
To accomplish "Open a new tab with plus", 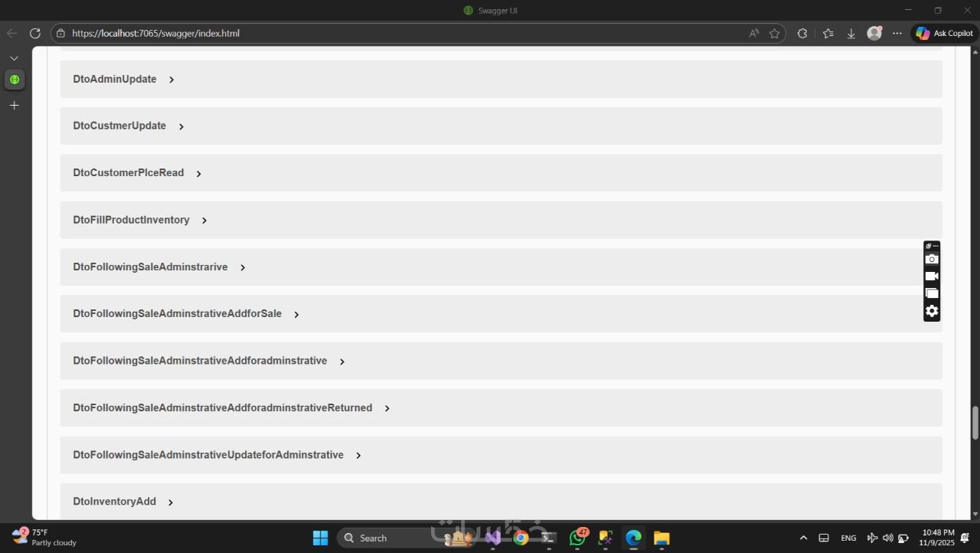I will coord(14,105).
